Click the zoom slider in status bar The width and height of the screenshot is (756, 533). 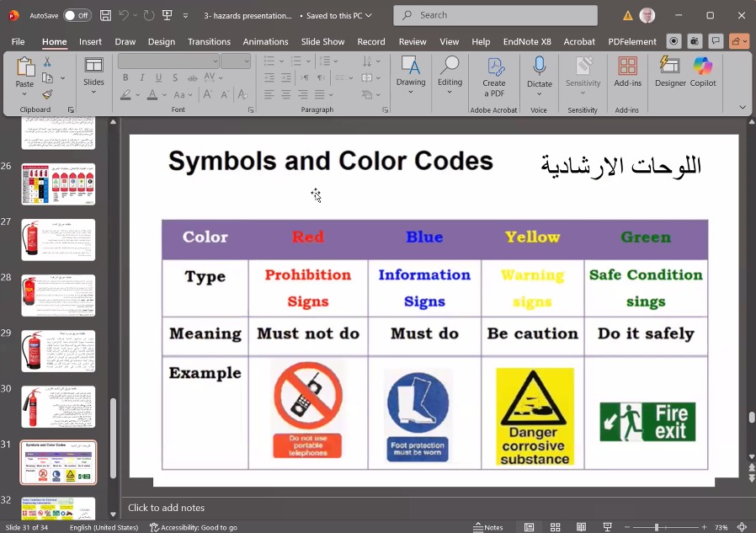[657, 527]
